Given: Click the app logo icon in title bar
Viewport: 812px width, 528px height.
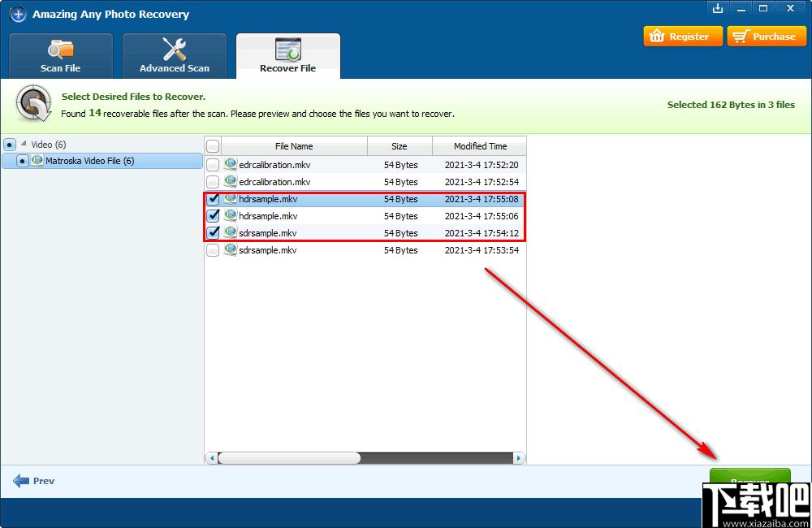Looking at the screenshot, I should (x=18, y=14).
